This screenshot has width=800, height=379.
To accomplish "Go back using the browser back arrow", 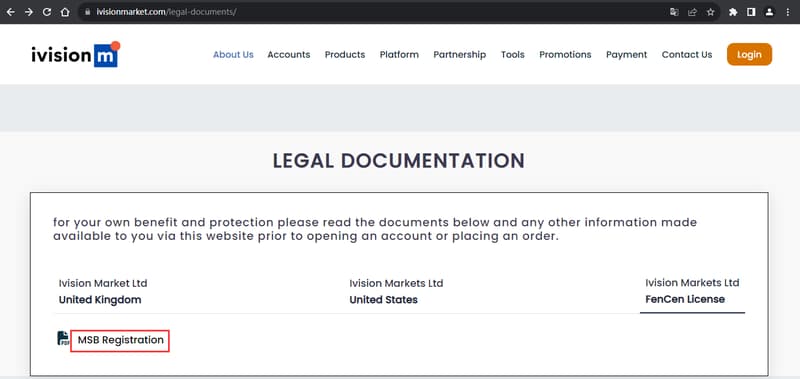I will [x=10, y=12].
